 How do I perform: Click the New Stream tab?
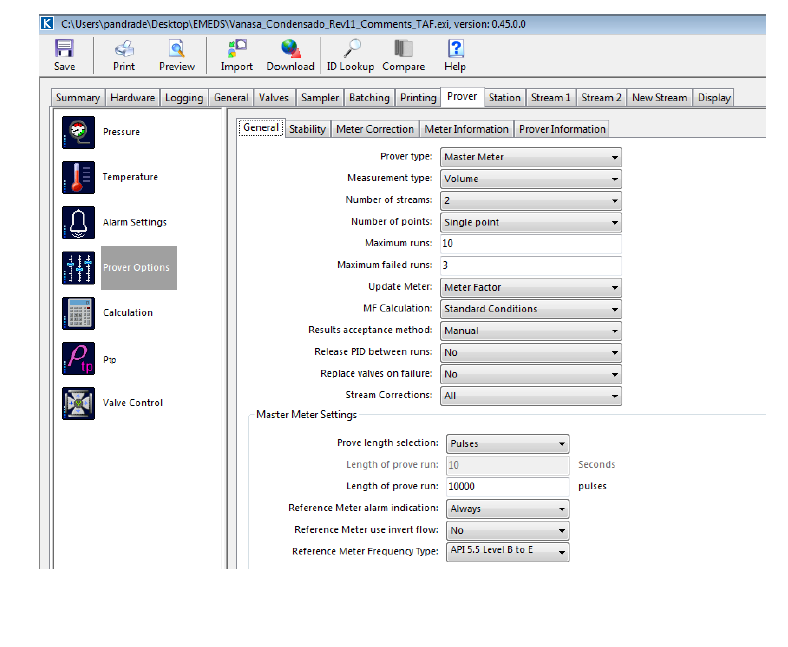(x=659, y=98)
